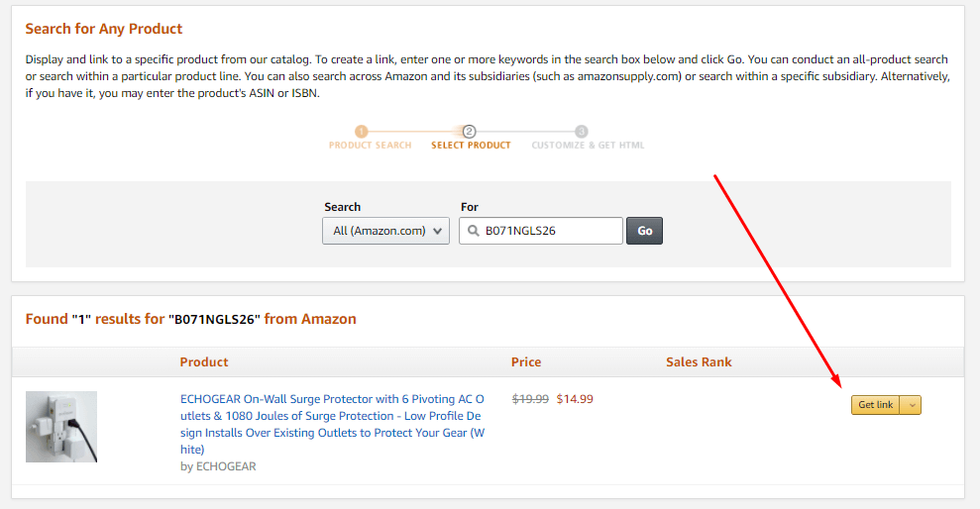This screenshot has height=509, width=980.
Task: Go to the Product Search step label
Action: point(371,146)
